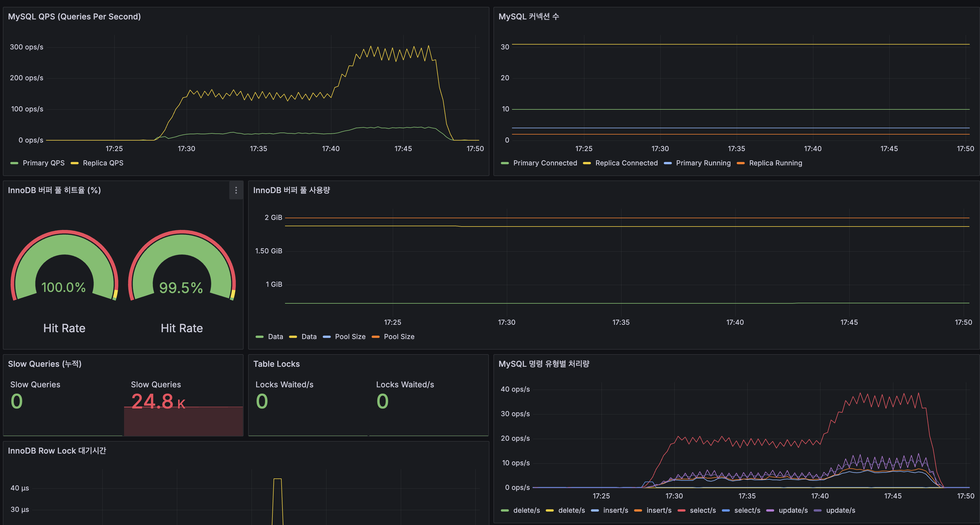Toggle the Replica QPS legend series
This screenshot has width=980, height=525.
pyautogui.click(x=103, y=163)
